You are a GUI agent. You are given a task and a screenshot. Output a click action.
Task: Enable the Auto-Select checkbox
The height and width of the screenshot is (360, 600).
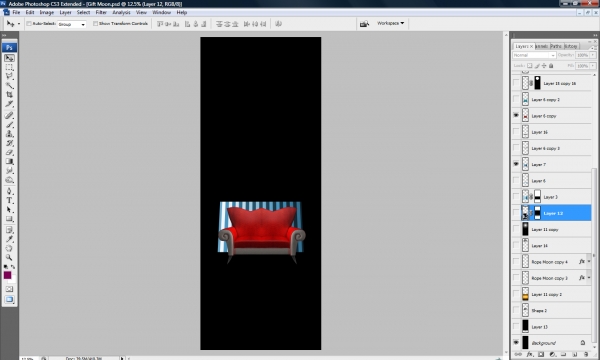tap(29, 24)
